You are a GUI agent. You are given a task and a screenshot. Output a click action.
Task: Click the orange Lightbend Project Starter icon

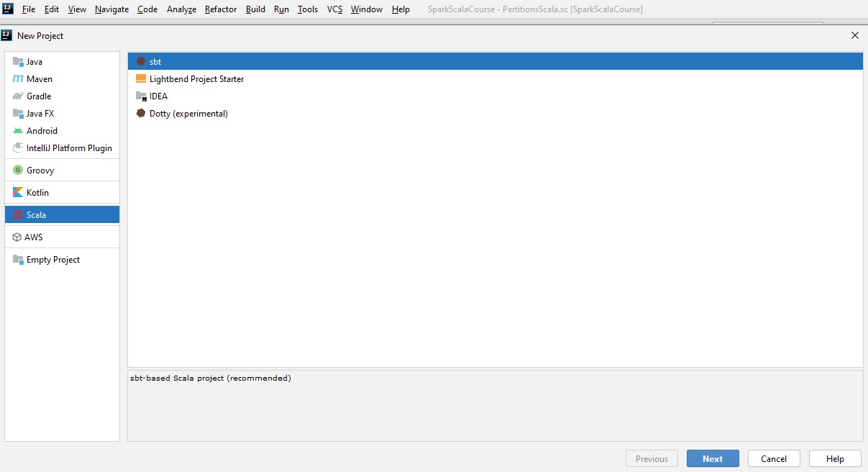pos(141,79)
